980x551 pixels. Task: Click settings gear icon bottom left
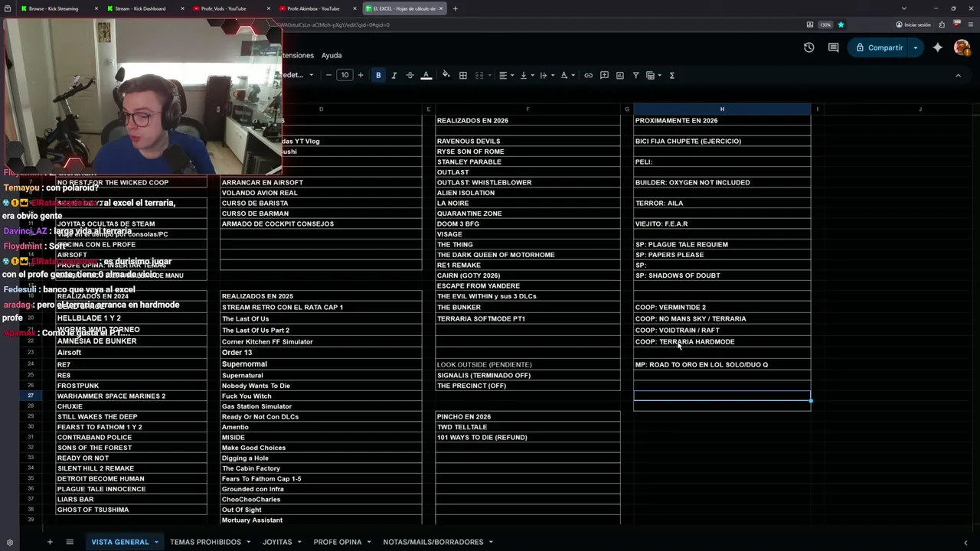9,543
